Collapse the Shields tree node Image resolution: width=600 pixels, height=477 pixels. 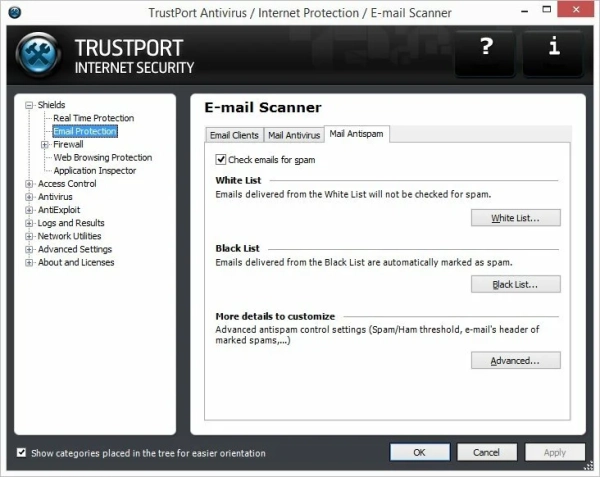click(x=29, y=105)
